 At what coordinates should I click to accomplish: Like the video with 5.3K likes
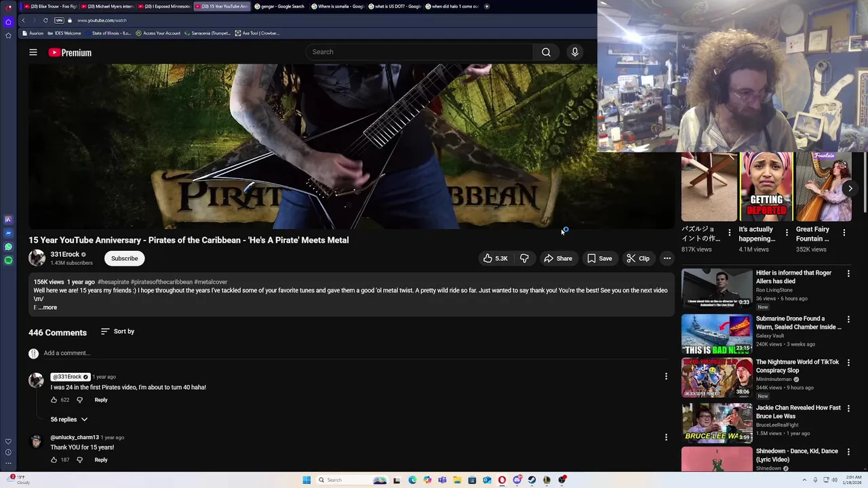pos(495,258)
